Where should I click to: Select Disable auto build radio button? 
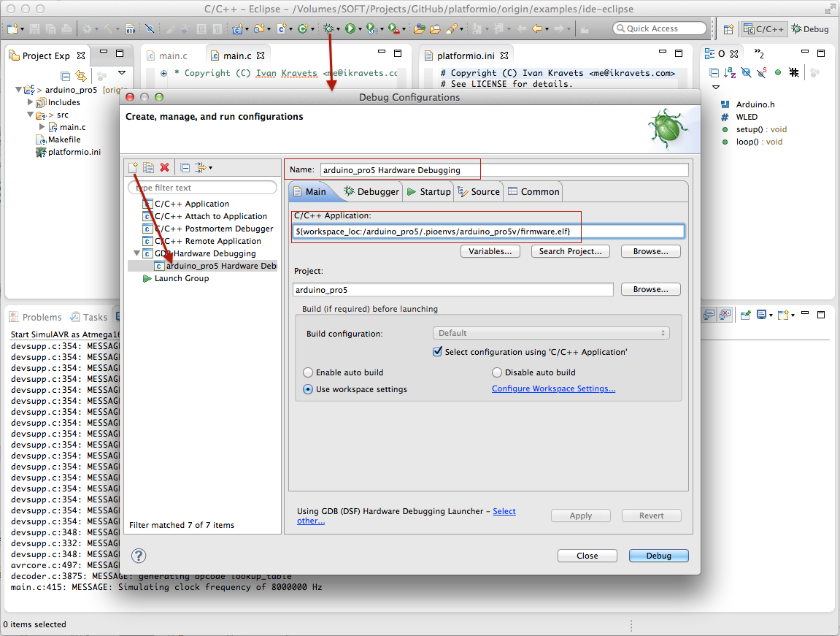tap(497, 372)
